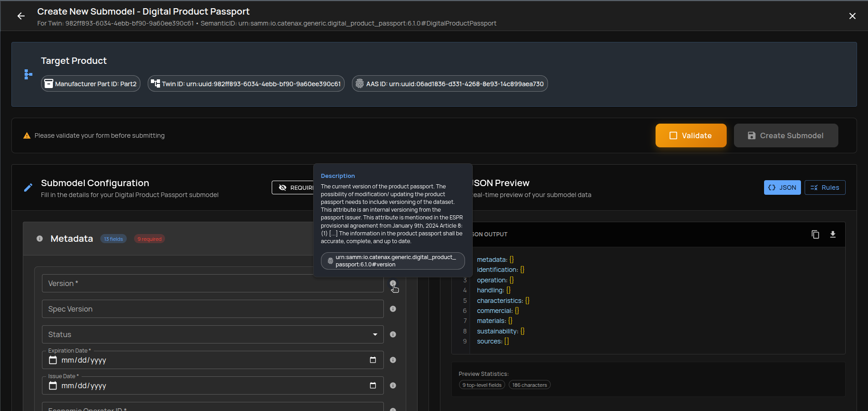Click info icon beside Expiration Date
The height and width of the screenshot is (411, 868).
point(393,360)
